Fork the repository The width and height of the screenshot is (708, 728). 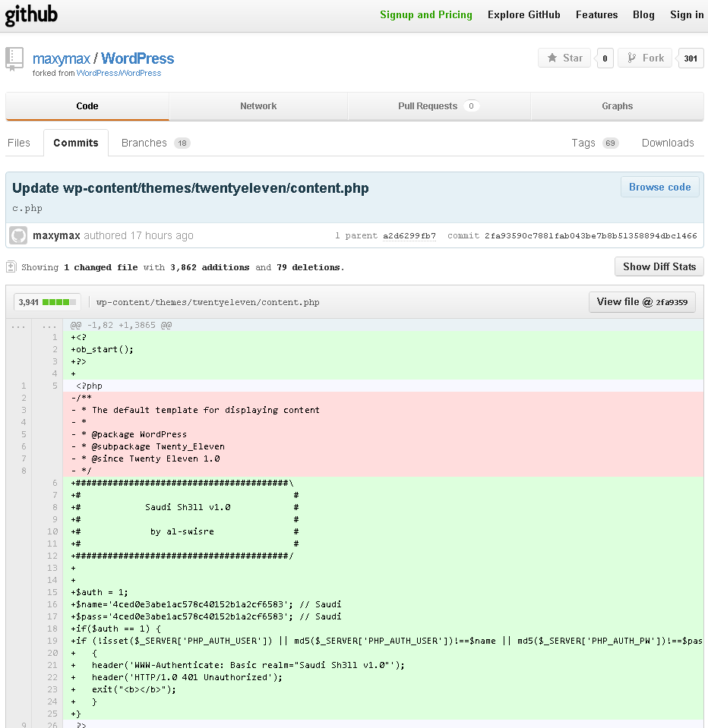pyautogui.click(x=645, y=58)
